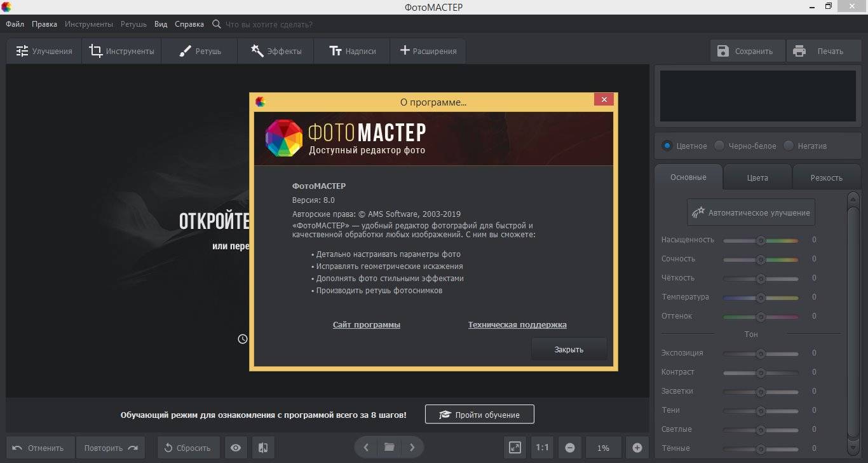Open the Файл menu

(15, 24)
